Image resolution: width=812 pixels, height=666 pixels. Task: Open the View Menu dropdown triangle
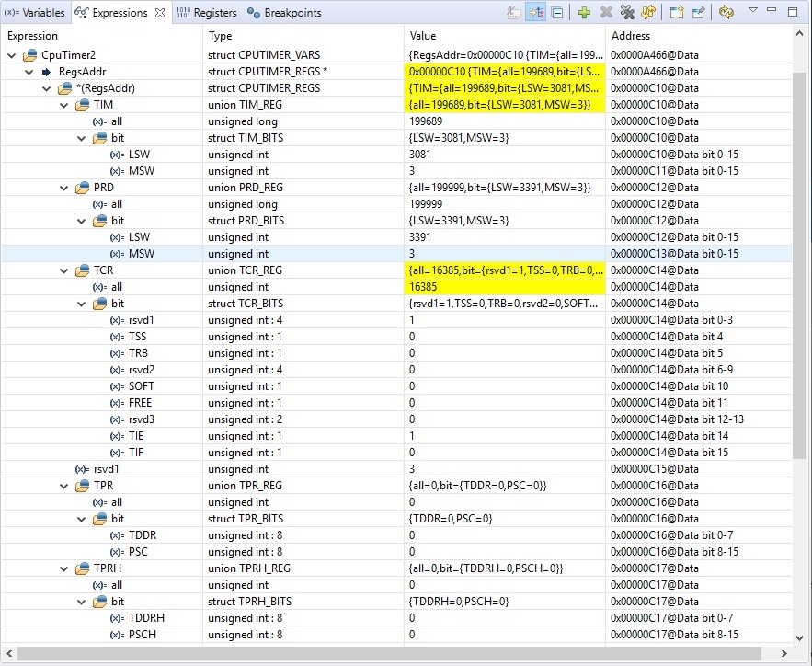click(x=753, y=10)
